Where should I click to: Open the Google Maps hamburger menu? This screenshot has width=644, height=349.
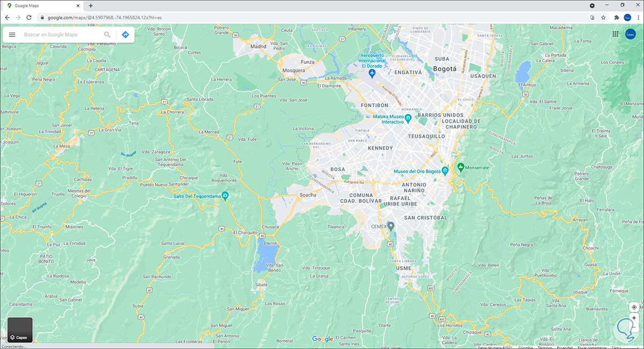point(12,34)
